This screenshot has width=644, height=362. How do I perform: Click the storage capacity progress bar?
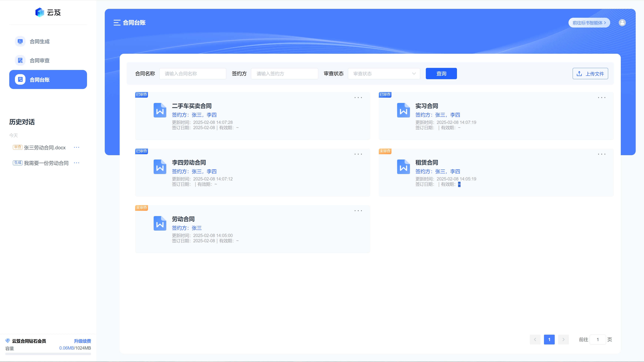click(x=48, y=354)
